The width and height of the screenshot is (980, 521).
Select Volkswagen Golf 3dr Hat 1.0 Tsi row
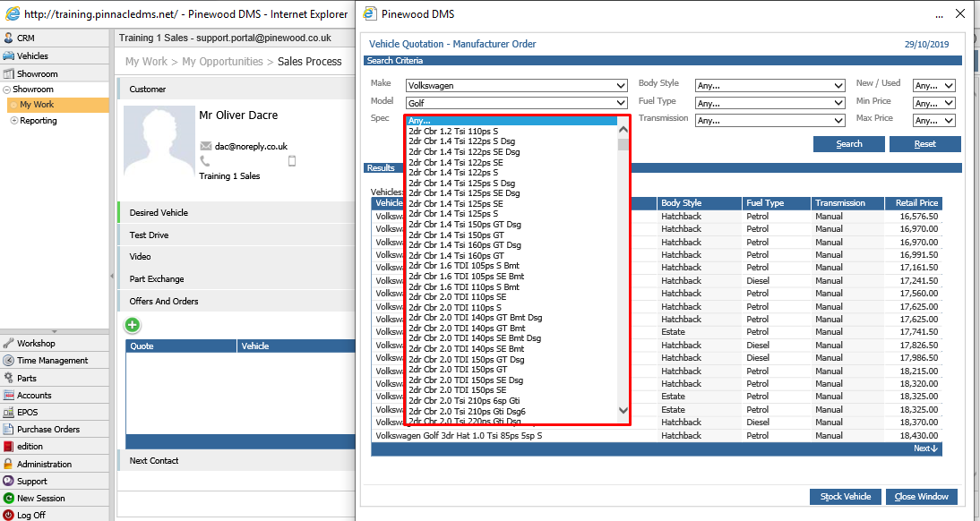657,435
